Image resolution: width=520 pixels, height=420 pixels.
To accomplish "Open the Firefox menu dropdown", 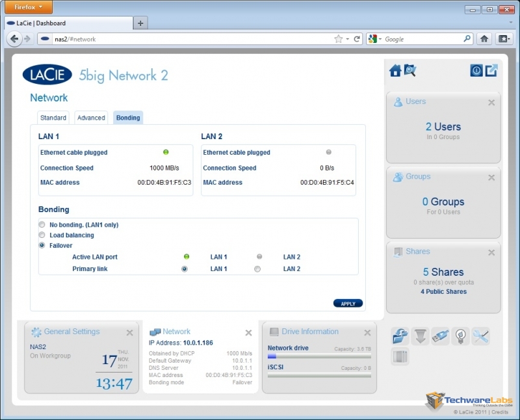I will (x=29, y=7).
